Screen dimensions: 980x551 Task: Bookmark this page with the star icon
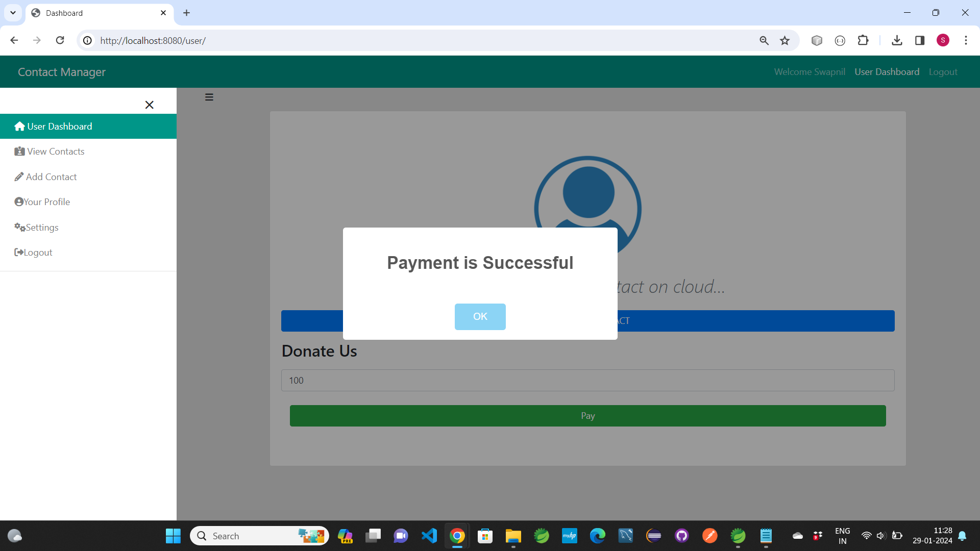coord(785,40)
